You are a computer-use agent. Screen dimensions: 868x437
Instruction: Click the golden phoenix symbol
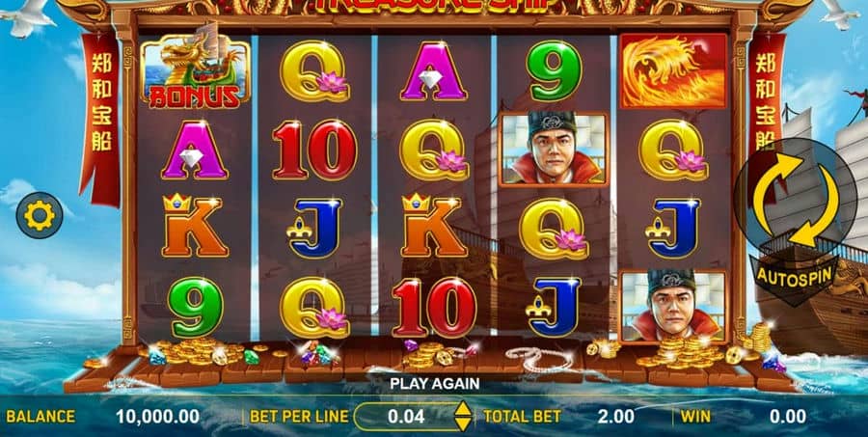(672, 70)
